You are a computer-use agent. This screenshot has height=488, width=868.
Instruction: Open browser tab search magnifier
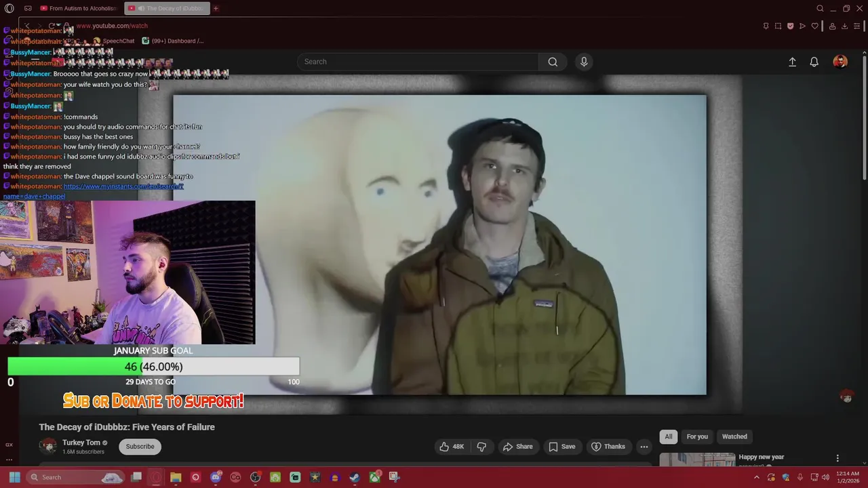820,8
